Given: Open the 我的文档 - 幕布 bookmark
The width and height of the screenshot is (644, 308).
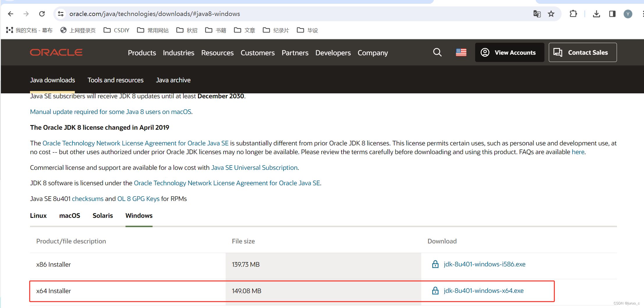Looking at the screenshot, I should click(29, 30).
